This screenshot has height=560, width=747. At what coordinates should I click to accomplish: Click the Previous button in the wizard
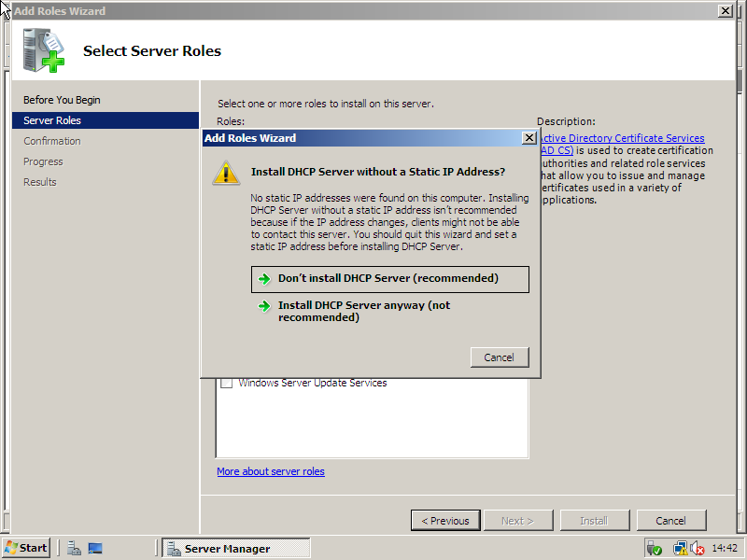click(x=445, y=521)
